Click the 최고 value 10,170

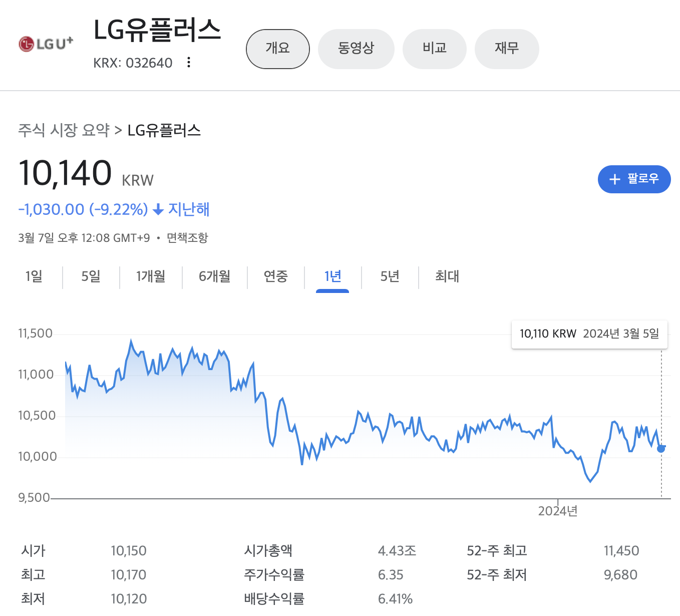click(x=129, y=575)
